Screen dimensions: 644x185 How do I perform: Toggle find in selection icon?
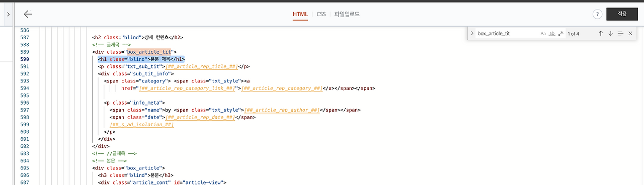(620, 33)
